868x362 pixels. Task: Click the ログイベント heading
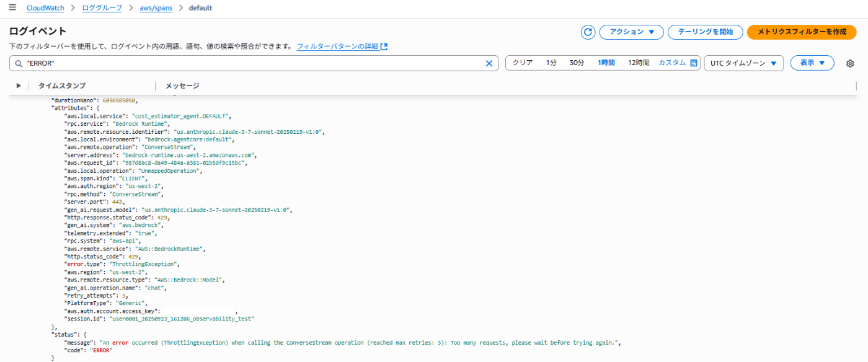coord(38,32)
